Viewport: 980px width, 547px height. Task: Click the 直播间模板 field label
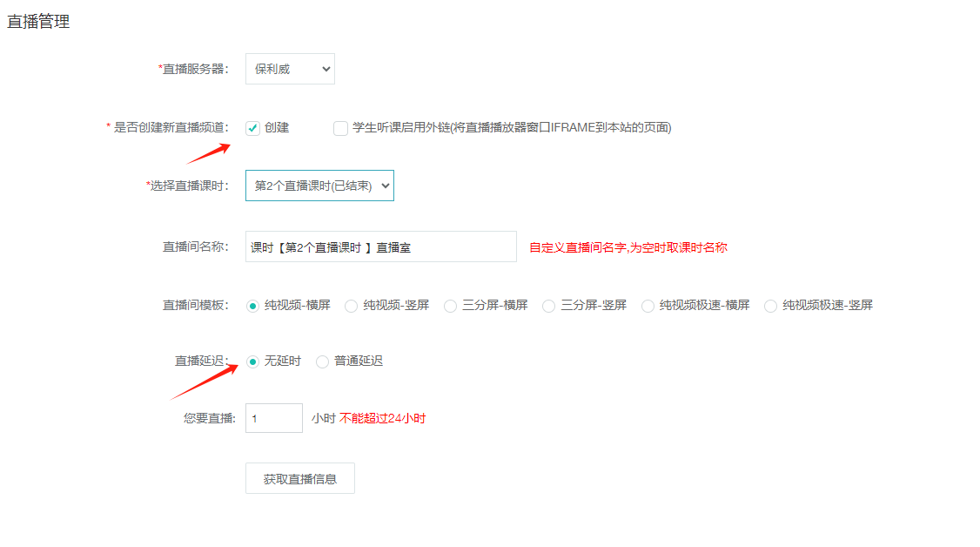pyautogui.click(x=195, y=306)
